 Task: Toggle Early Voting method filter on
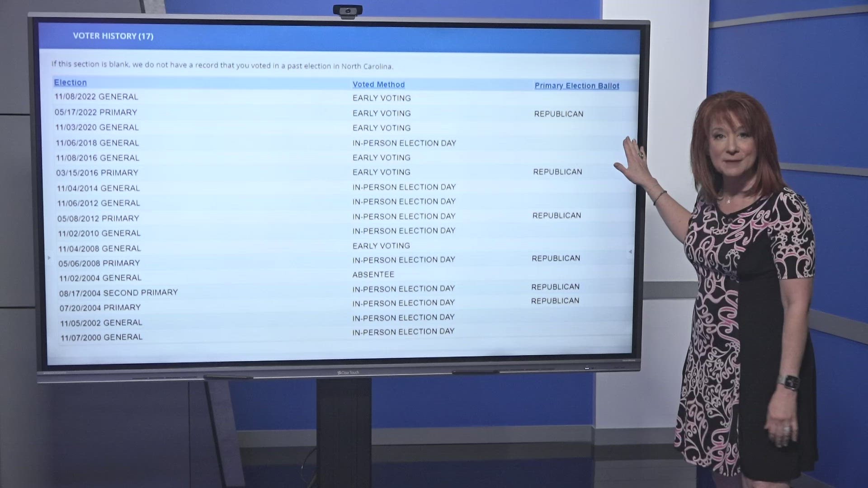tap(382, 97)
